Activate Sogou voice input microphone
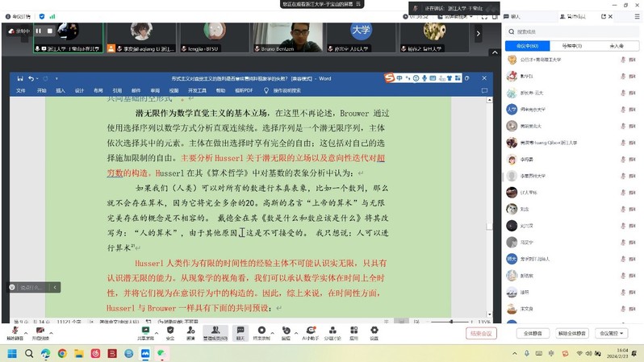Screen dimensions: 644x362 (424, 78)
